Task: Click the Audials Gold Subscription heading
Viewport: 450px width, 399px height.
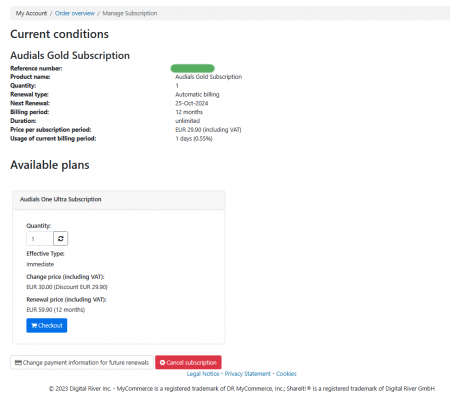Action: point(70,55)
